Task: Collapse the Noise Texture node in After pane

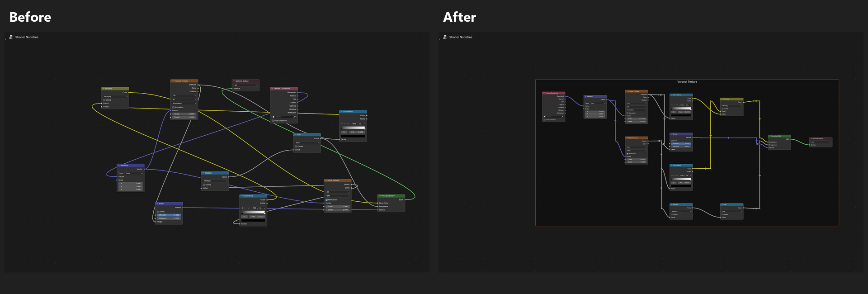Action: [627, 138]
